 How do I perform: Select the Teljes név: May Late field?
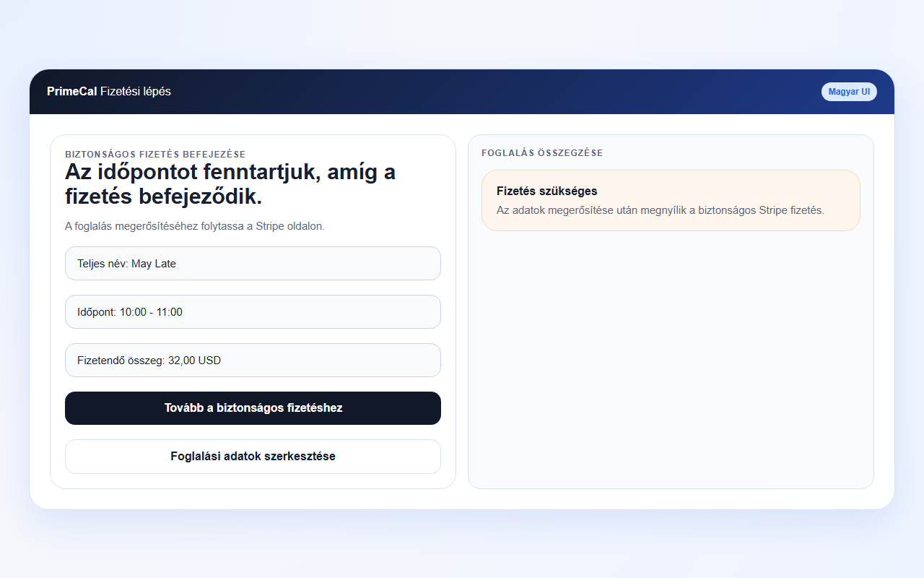pos(253,264)
